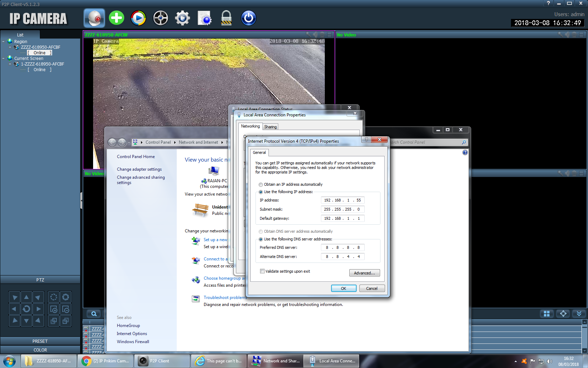This screenshot has height=368, width=588.
Task: Click the padlock Lock icon in the toolbar
Action: point(226,18)
